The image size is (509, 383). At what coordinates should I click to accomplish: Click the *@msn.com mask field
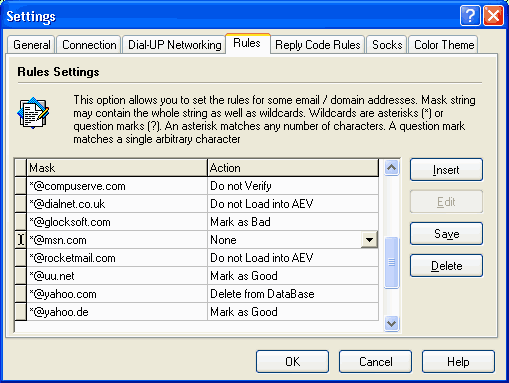(117, 240)
